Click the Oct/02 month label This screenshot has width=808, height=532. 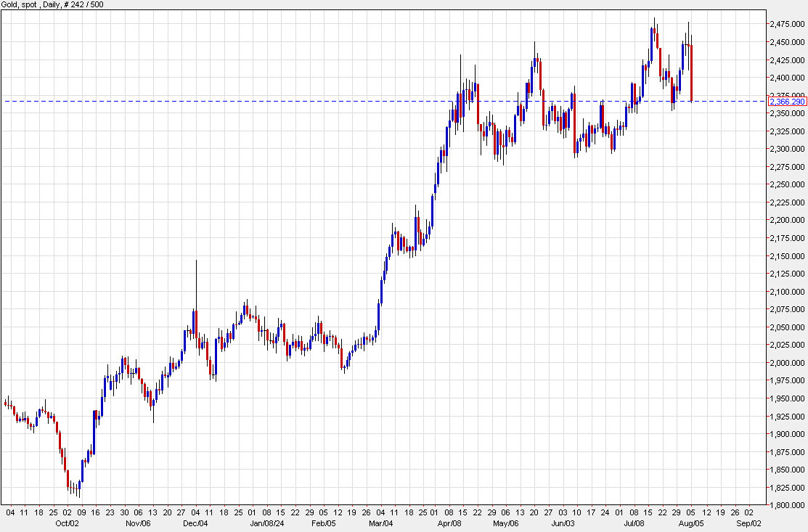(67, 523)
